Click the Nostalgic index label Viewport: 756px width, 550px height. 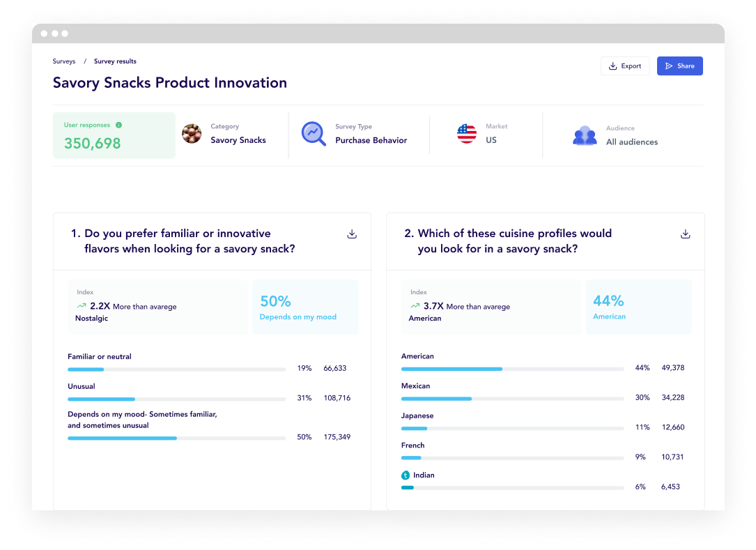pyautogui.click(x=91, y=319)
